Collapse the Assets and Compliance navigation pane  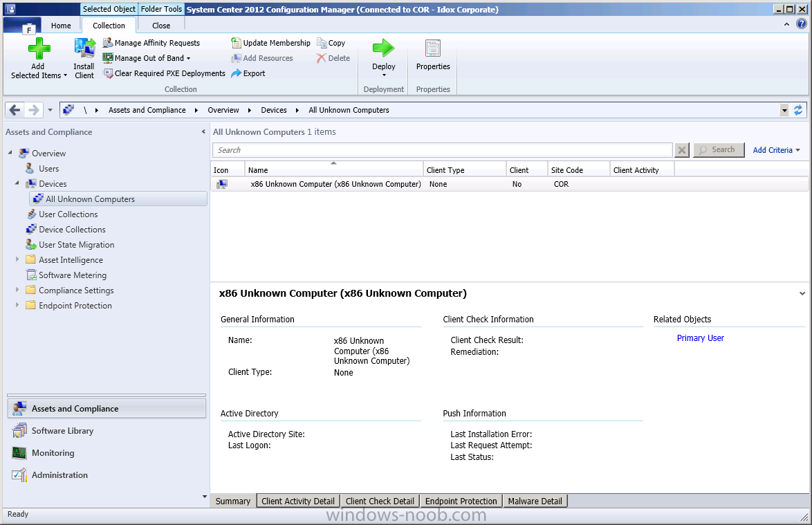point(203,132)
